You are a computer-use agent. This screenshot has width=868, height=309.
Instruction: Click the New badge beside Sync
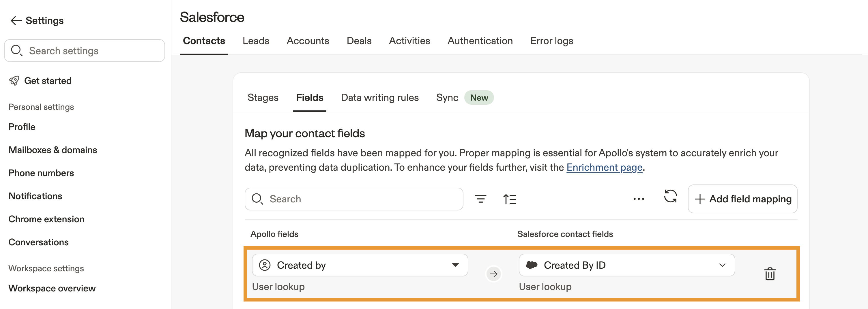479,98
